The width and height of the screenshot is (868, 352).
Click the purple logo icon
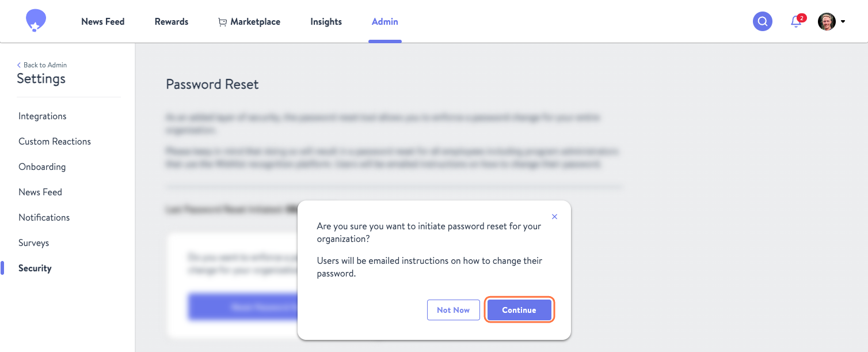pos(36,21)
